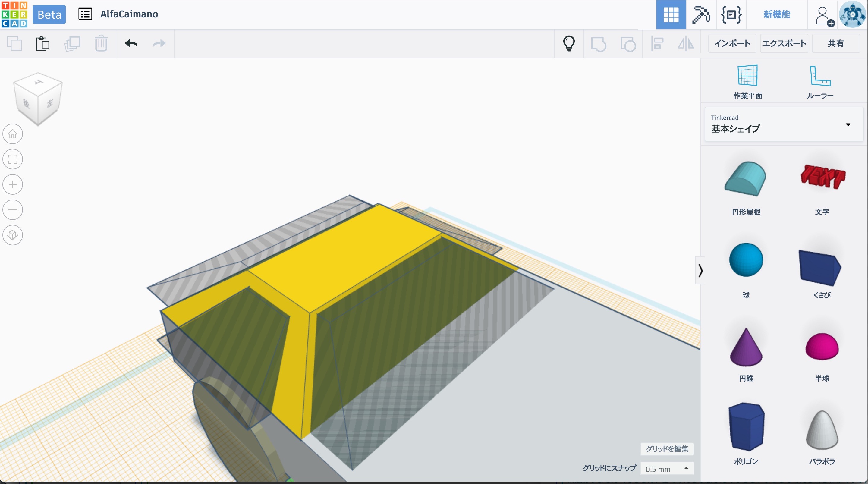Screen dimensions: 868x484
Task: Open the 基本シェイプ shapes library dropdown
Action: click(x=783, y=124)
